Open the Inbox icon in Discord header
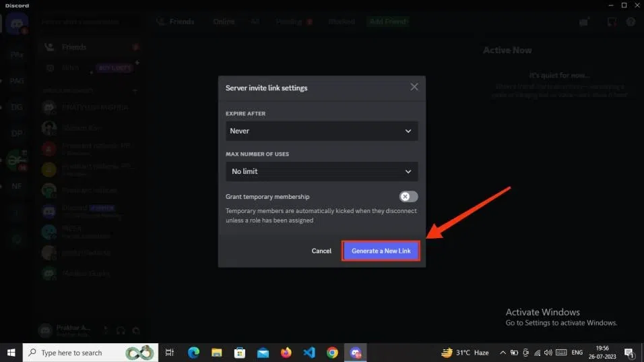 pos(612,22)
